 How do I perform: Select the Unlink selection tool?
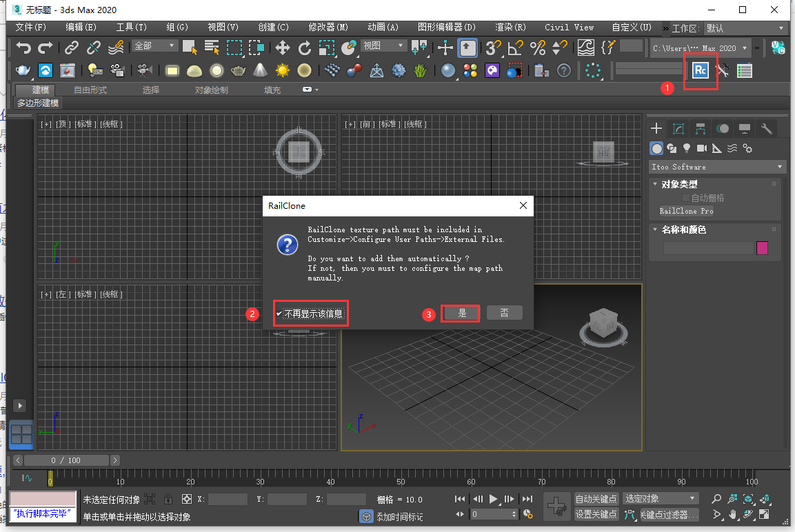(93, 48)
